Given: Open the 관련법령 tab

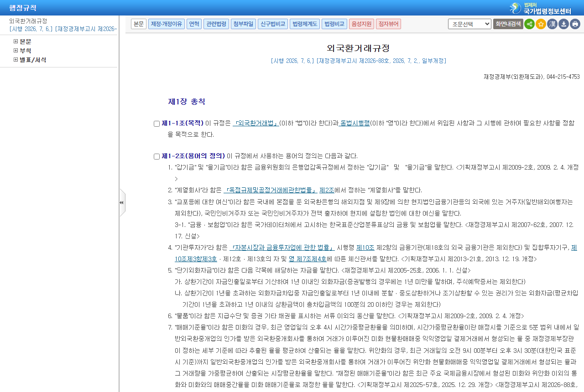Looking at the screenshot, I should 216,24.
